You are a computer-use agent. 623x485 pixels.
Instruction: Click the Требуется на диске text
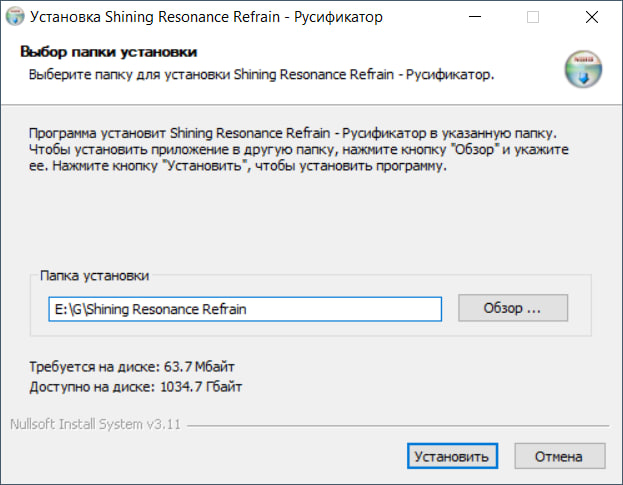pos(131,367)
